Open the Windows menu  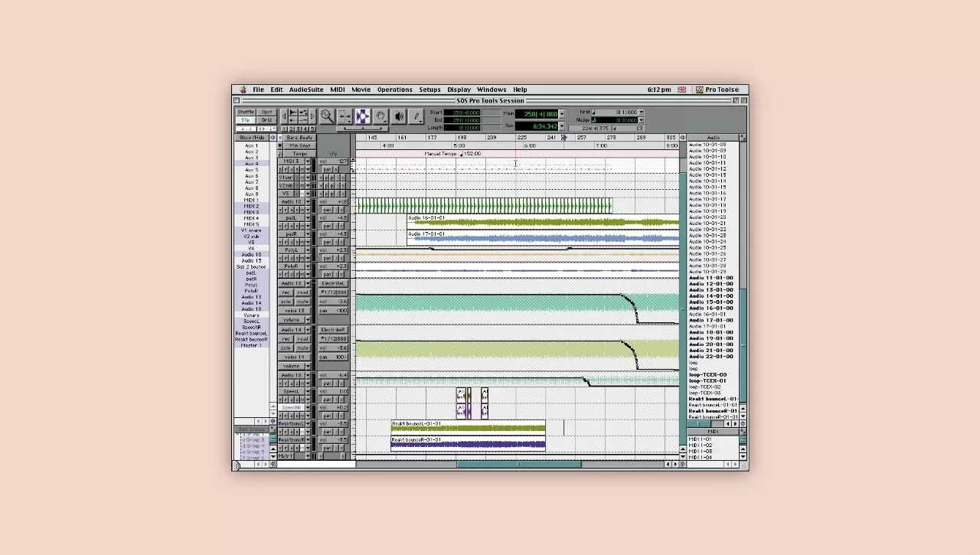pyautogui.click(x=492, y=90)
